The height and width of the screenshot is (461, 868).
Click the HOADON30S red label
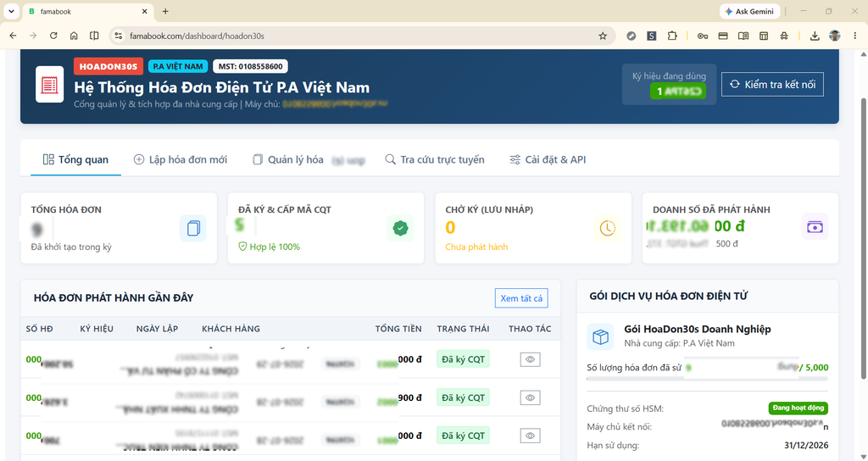point(108,66)
